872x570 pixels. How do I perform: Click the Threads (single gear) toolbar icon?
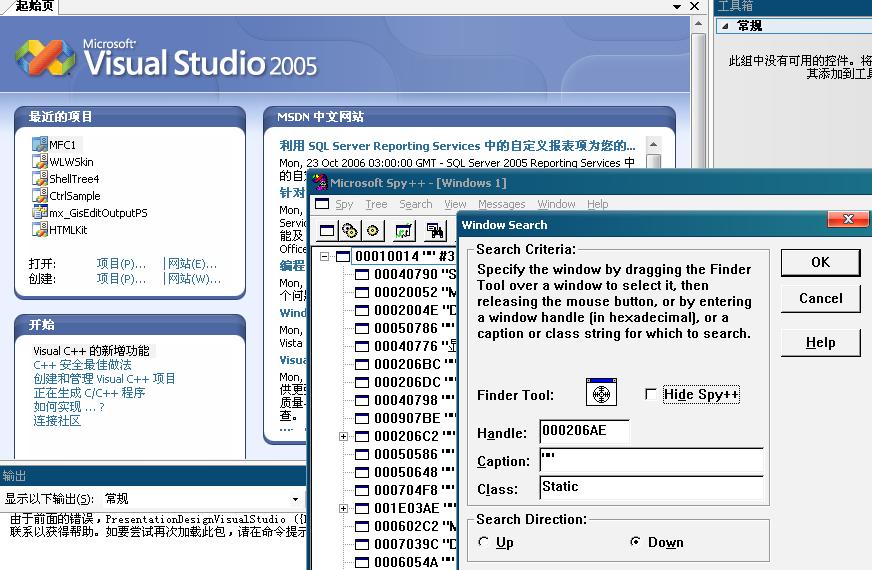point(373,230)
